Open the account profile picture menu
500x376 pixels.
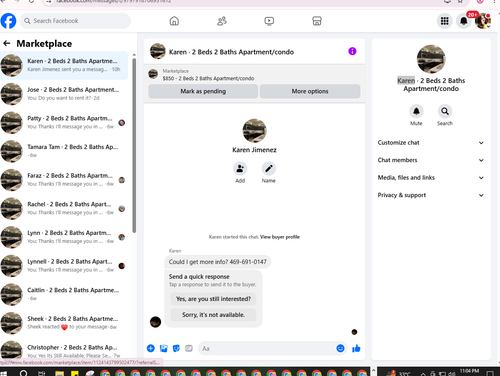(x=482, y=21)
